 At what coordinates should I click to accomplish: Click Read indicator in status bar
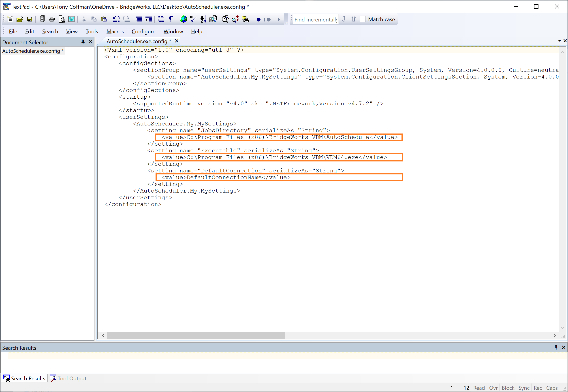click(479, 388)
